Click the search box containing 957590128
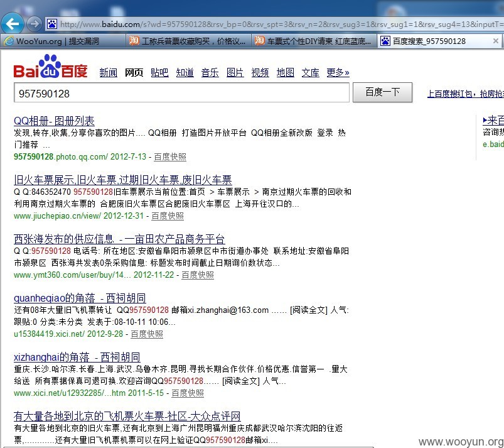The width and height of the screenshot is (504, 448). click(181, 93)
